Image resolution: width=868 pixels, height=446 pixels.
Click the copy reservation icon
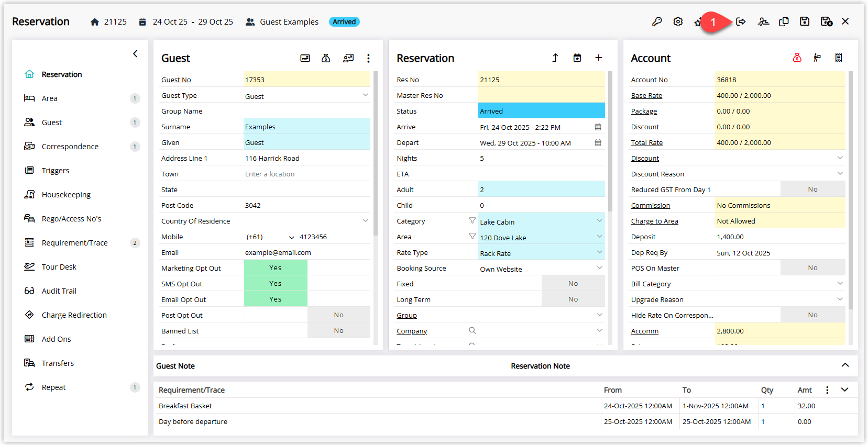tap(784, 21)
